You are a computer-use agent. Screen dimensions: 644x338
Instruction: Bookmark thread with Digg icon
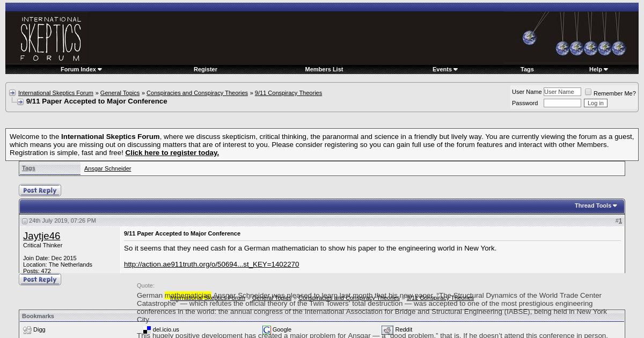tap(27, 330)
